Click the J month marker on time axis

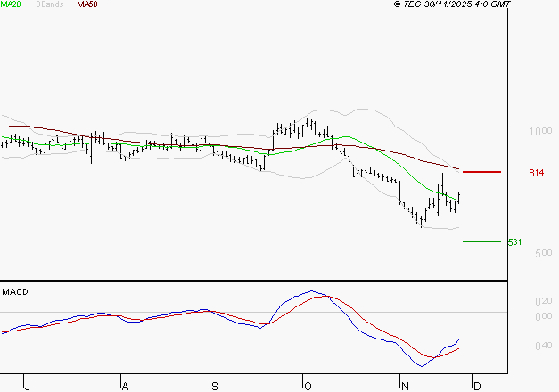coord(28,386)
